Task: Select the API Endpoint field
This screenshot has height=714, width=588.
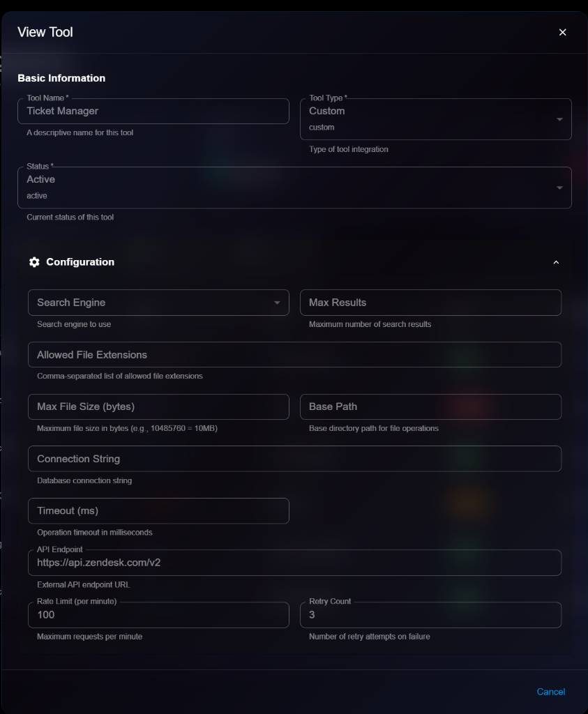Action: pos(294,562)
